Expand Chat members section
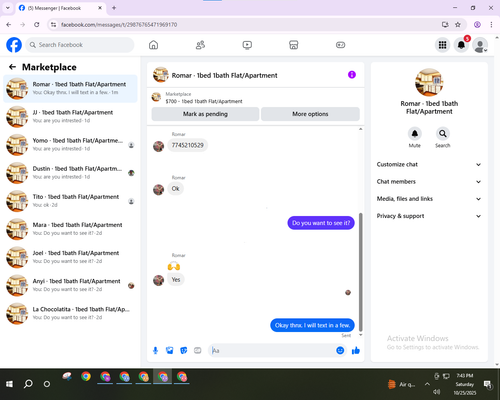The image size is (500, 400). 429,182
